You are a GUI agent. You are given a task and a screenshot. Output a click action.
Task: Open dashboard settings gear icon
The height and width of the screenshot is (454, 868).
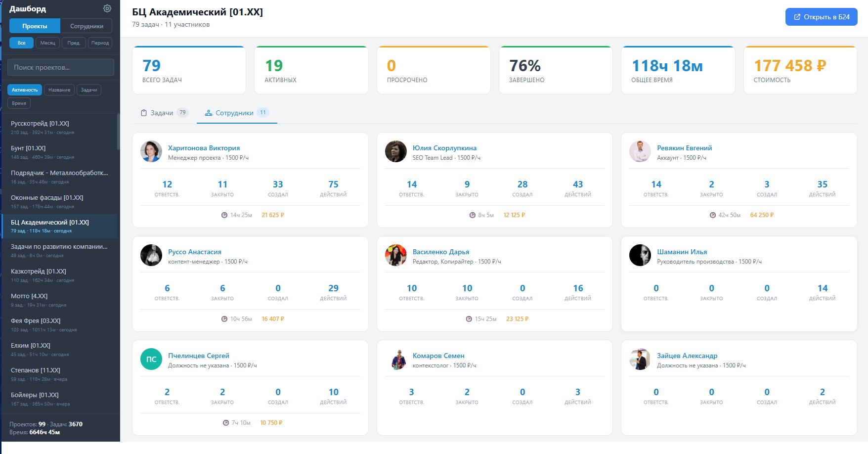pos(107,8)
